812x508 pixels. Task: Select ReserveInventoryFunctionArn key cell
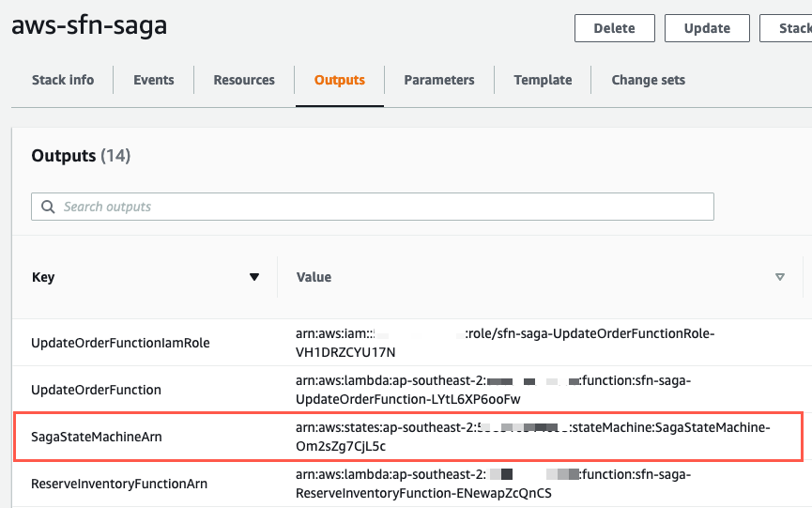click(x=119, y=484)
